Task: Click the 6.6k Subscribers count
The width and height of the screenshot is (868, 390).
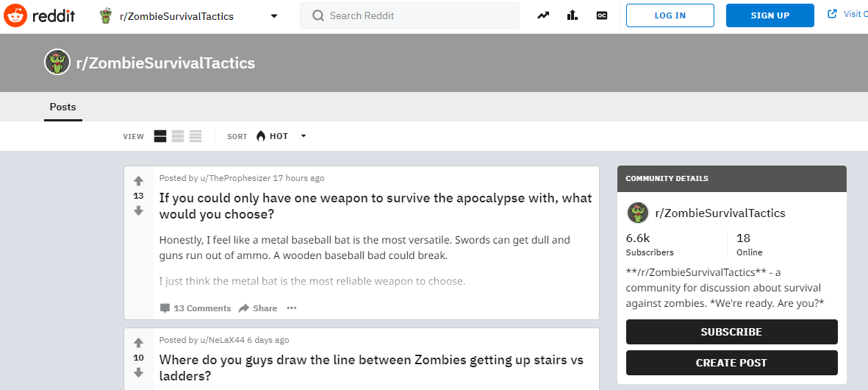Action: (x=649, y=244)
